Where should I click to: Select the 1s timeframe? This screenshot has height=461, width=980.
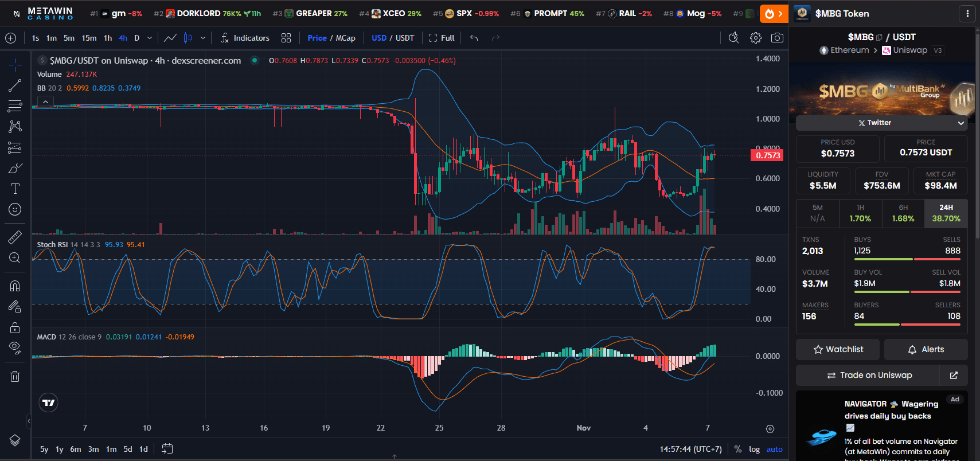(36, 38)
